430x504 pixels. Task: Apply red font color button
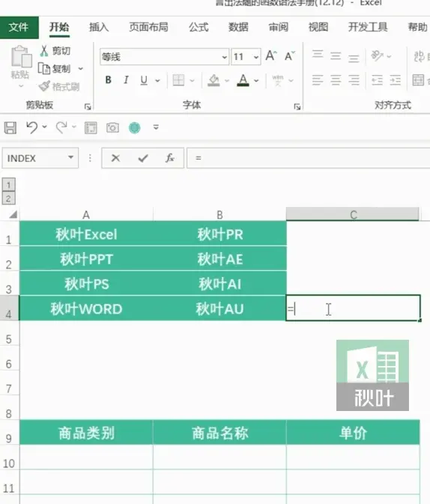coord(243,80)
